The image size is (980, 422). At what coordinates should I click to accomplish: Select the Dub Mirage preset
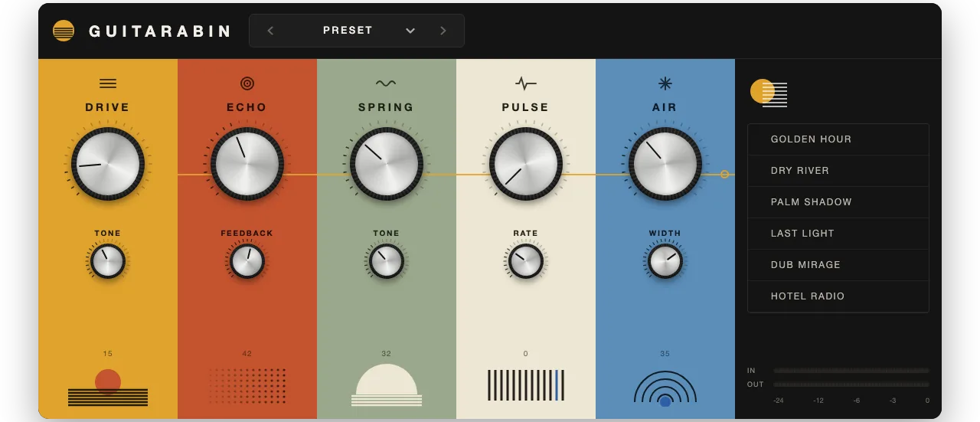[838, 265]
